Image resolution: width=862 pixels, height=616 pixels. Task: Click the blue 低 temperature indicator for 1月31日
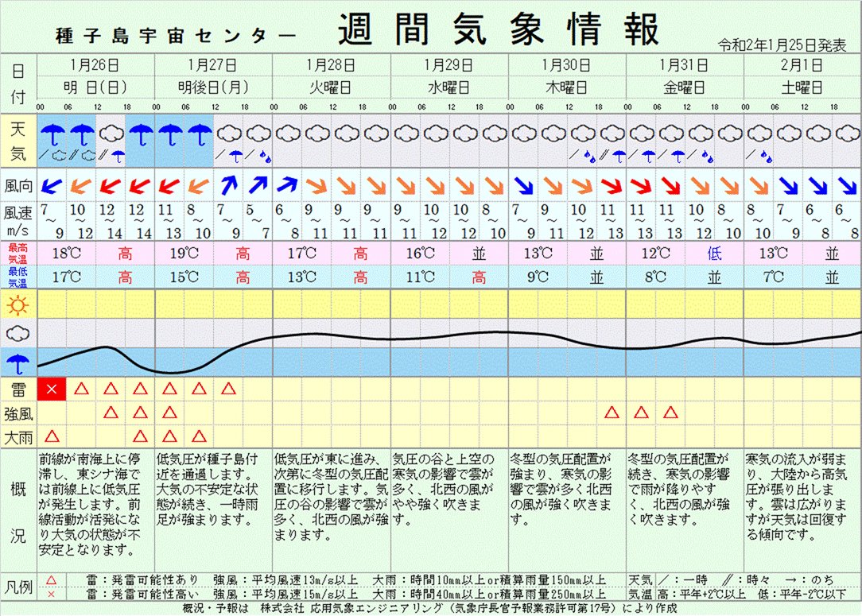click(714, 254)
